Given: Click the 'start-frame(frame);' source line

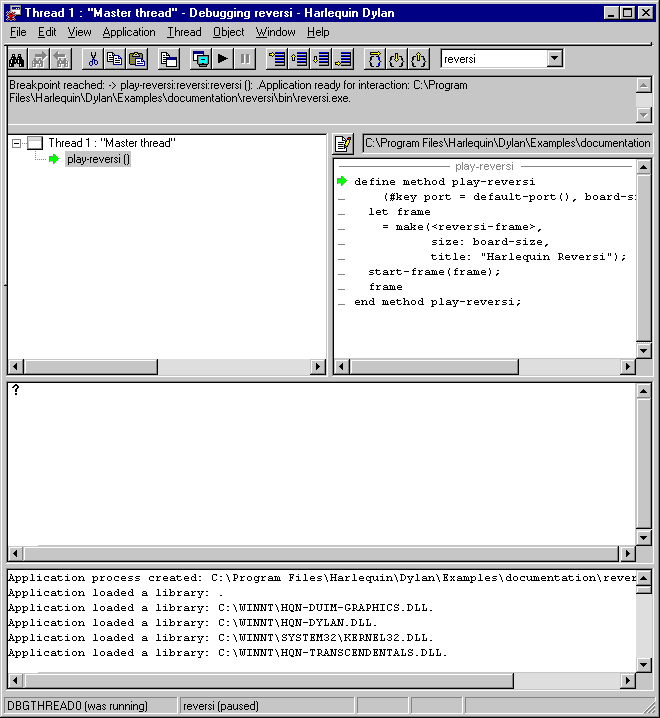Looking at the screenshot, I should 434,272.
